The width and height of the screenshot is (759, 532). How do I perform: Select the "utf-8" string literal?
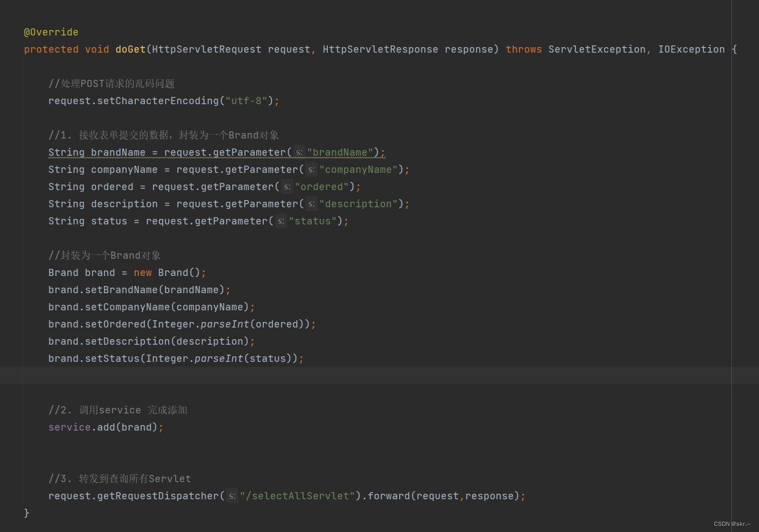(246, 100)
